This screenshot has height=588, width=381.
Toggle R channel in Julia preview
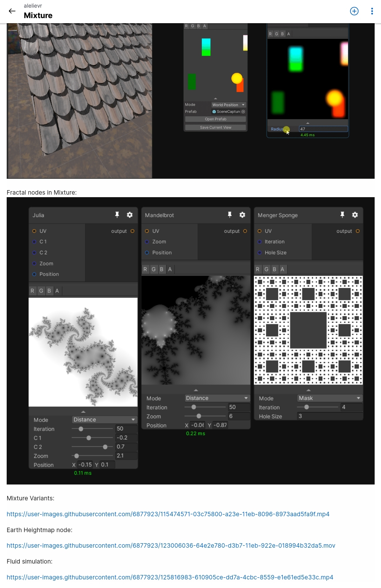(x=32, y=291)
